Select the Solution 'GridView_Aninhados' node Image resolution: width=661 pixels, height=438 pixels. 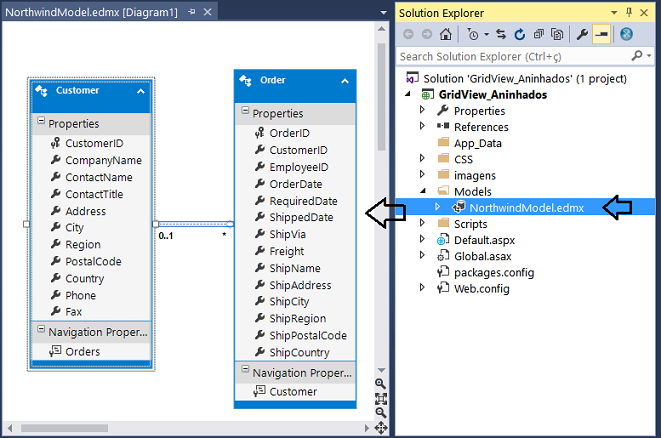coord(525,79)
